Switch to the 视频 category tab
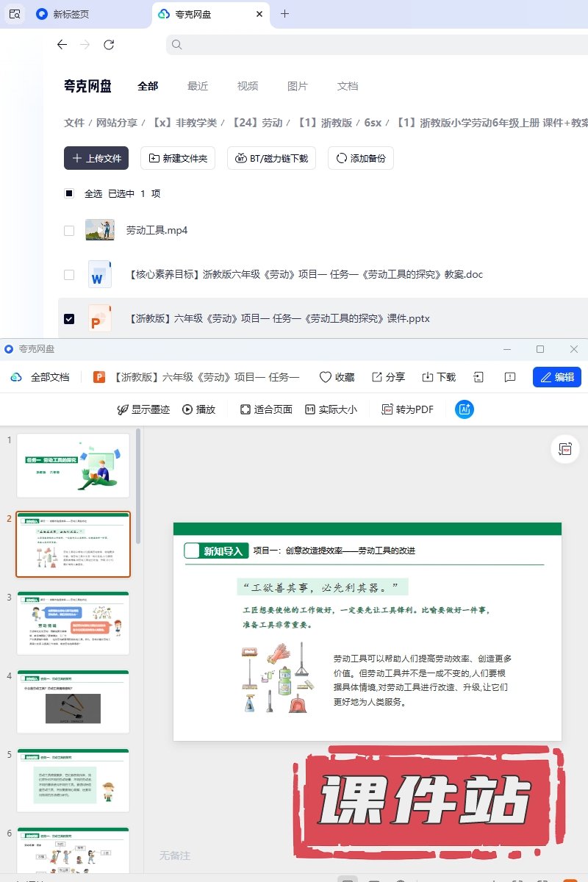 (248, 86)
